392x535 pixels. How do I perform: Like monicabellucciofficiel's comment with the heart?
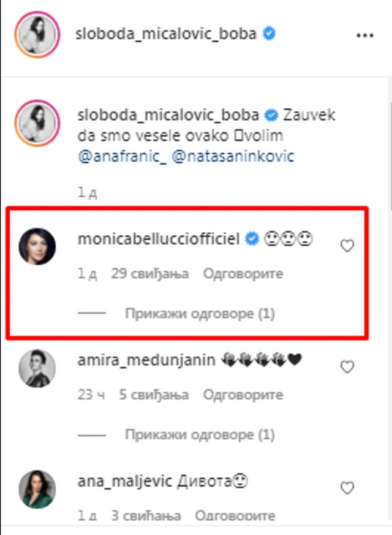(347, 245)
